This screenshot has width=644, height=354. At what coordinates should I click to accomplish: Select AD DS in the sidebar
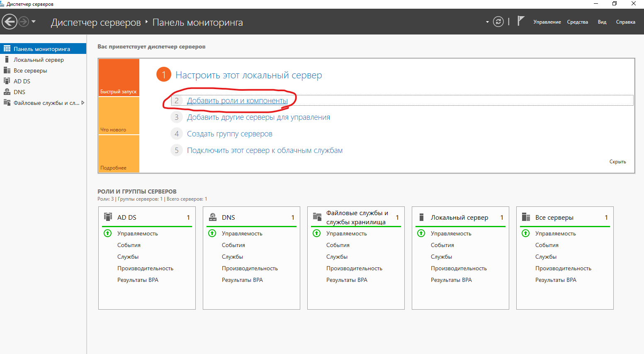[43, 81]
